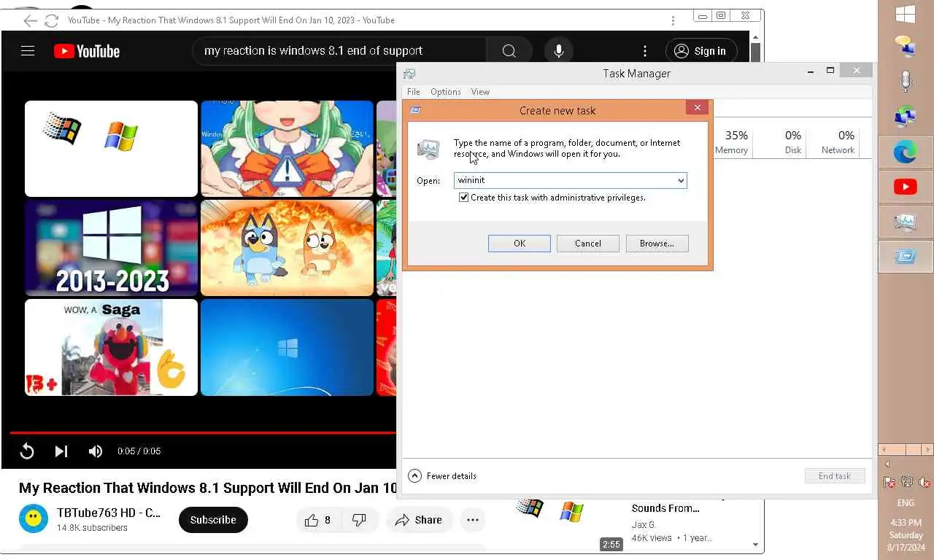Select Windows logos suggested video thumbnail
The height and width of the screenshot is (560, 934).
111,149
